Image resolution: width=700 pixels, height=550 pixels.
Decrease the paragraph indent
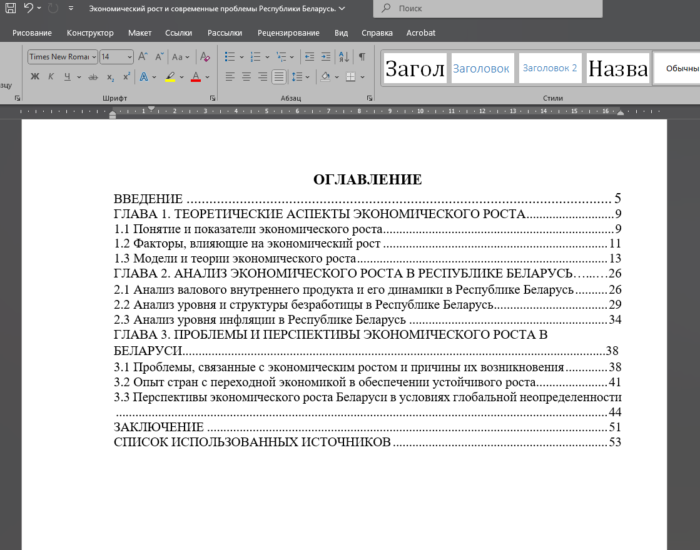[x=309, y=57]
